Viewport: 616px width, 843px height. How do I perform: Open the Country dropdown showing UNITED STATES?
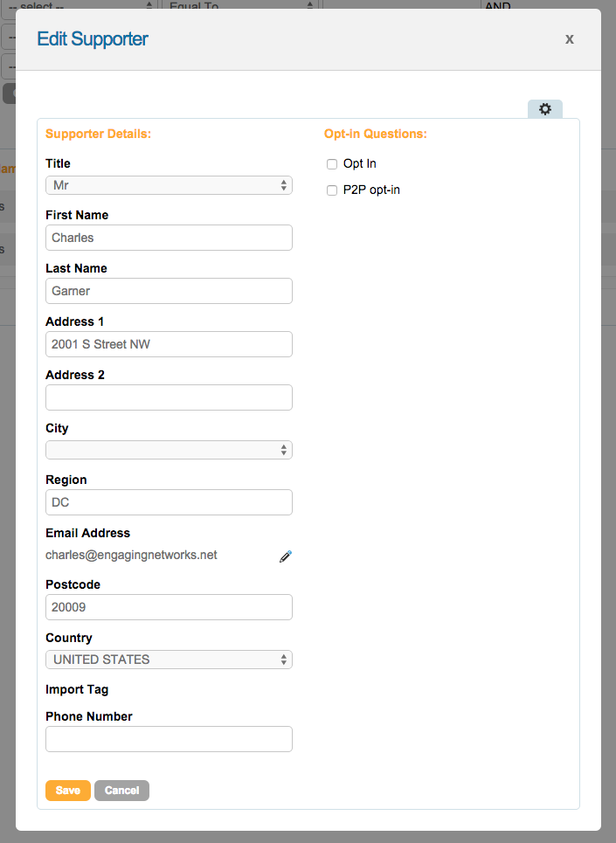click(x=169, y=660)
